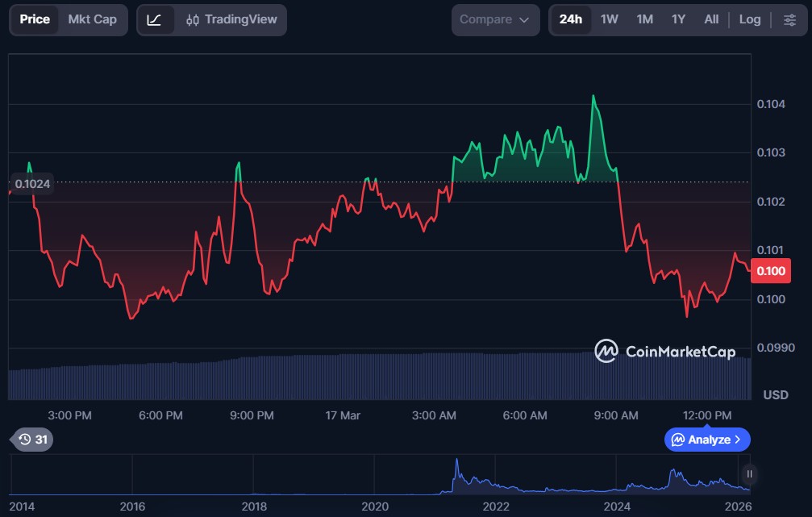Click the CoinMarketCap watermark logo

pyautogui.click(x=665, y=351)
